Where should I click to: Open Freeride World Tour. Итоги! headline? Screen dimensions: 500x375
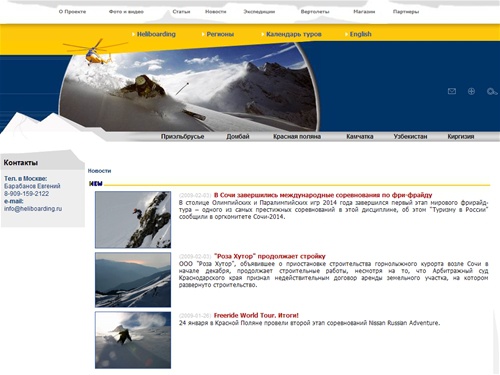coord(256,315)
